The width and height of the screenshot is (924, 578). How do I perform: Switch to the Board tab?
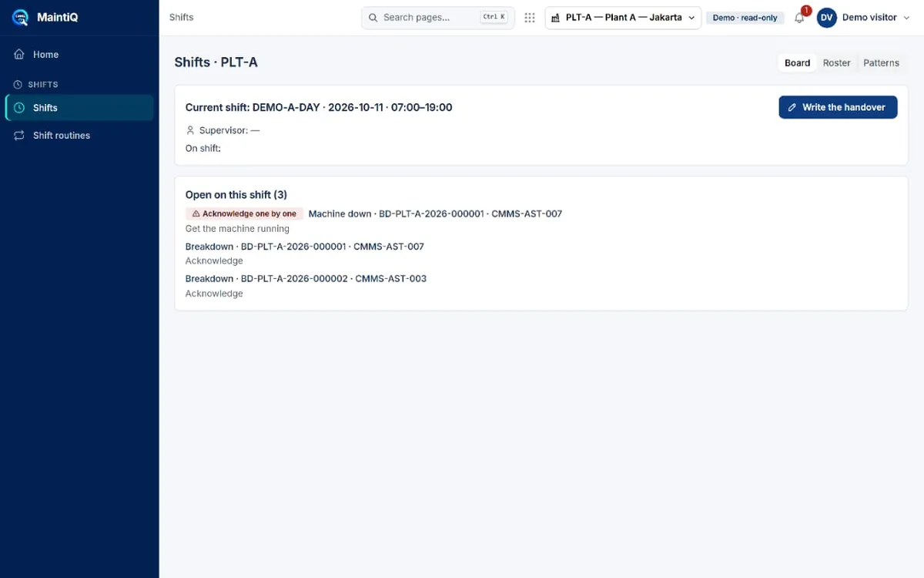[x=797, y=63]
